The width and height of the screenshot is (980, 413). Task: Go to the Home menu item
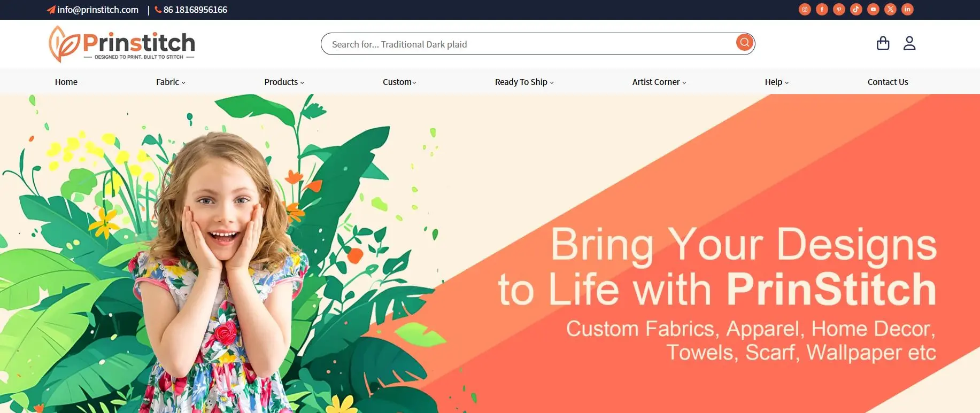tap(66, 82)
